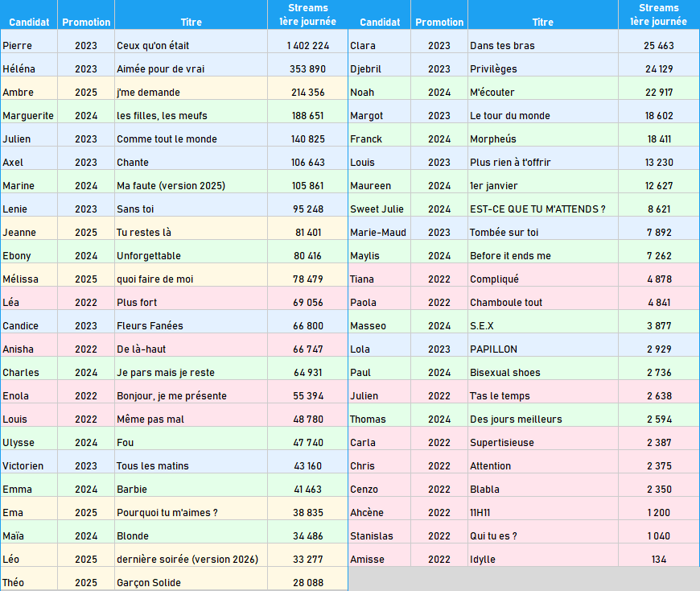700x591 pixels.
Task: Select the Morpheús title cell
Action: pos(543,135)
